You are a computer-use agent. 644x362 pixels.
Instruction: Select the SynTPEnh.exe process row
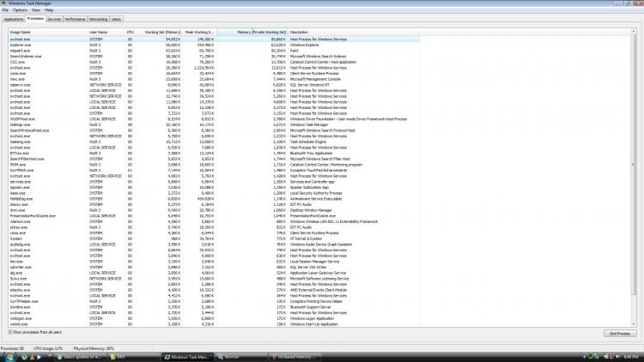214,171
